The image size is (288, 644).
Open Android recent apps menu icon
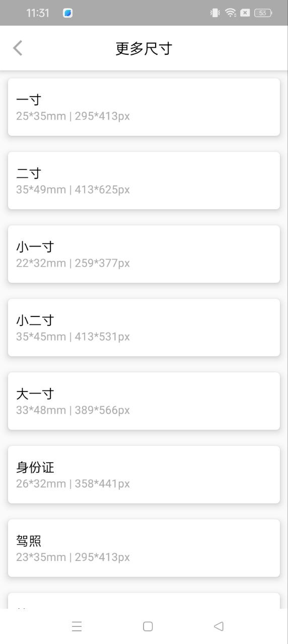coord(77,626)
